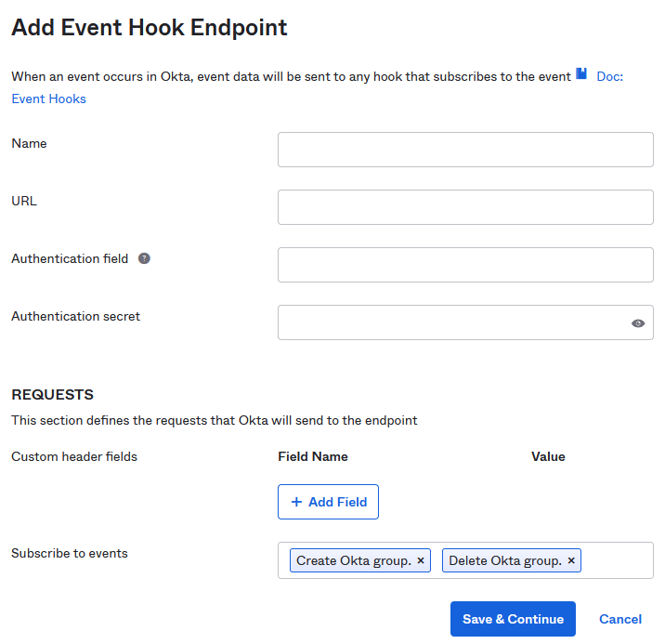
Task: Select the Authentication field text box
Action: (x=464, y=265)
